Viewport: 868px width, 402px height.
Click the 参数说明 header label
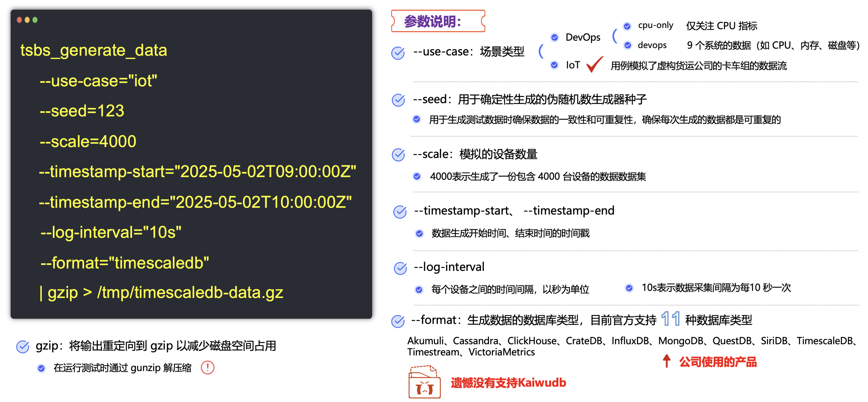tap(433, 22)
